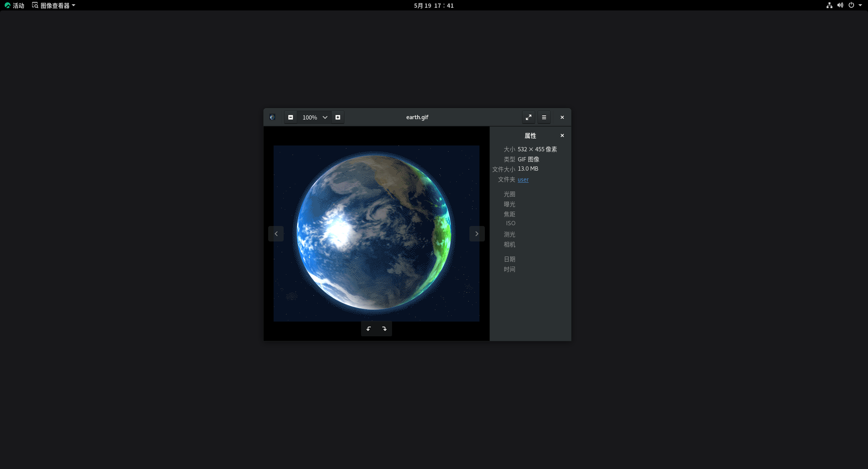Click the 时间 time label
This screenshot has width=868, height=469.
[x=509, y=269]
